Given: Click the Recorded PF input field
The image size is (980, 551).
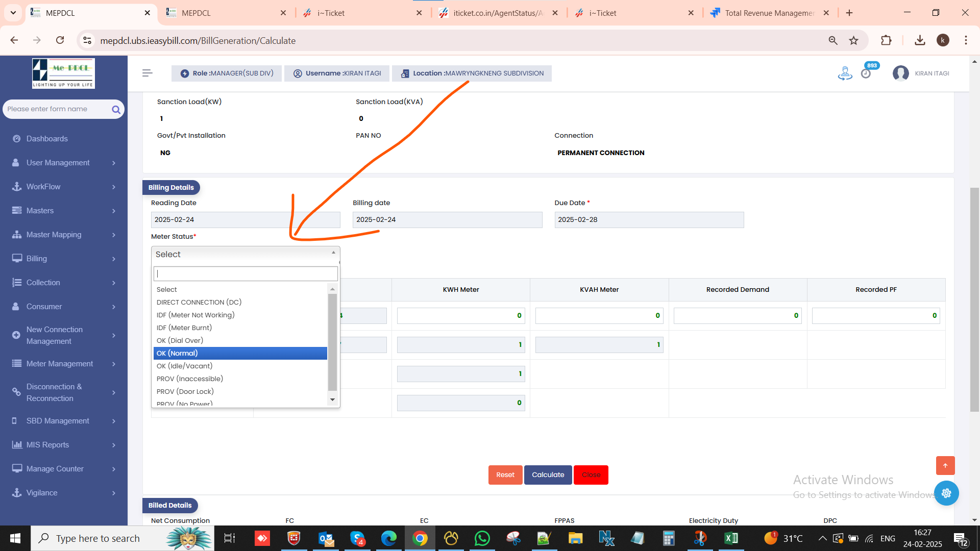Looking at the screenshot, I should 876,315.
